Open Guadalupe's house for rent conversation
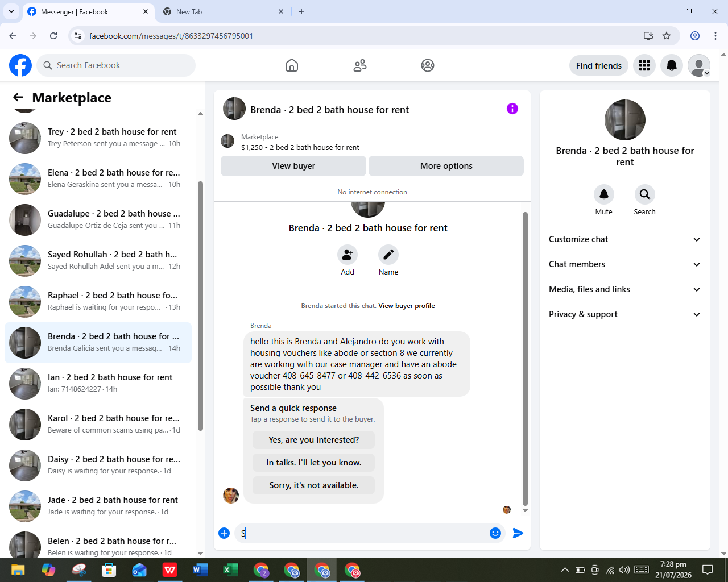The width and height of the screenshot is (728, 582). [x=98, y=219]
